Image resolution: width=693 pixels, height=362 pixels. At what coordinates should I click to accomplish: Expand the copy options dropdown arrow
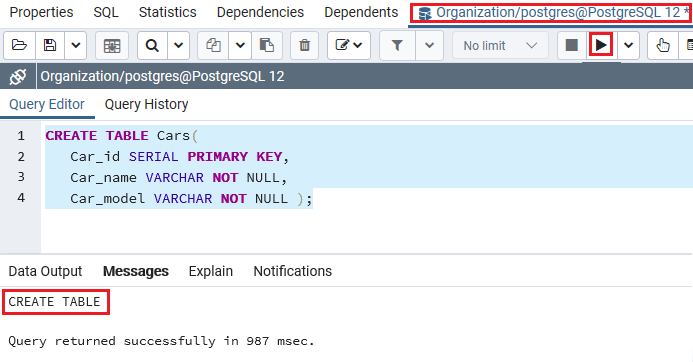tap(240, 45)
